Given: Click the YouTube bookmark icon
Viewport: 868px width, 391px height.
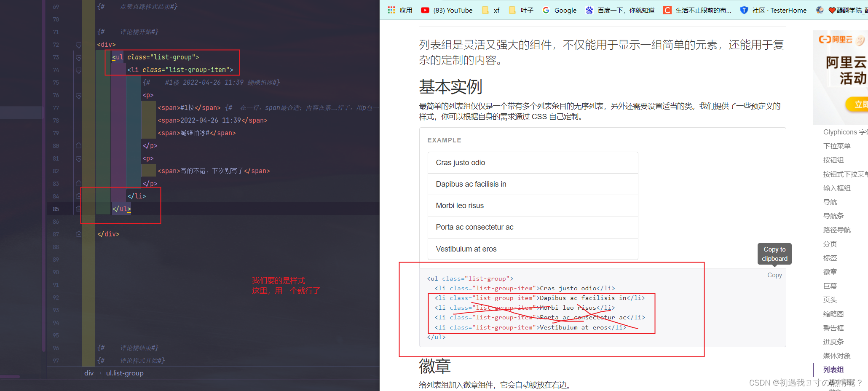Looking at the screenshot, I should 425,10.
